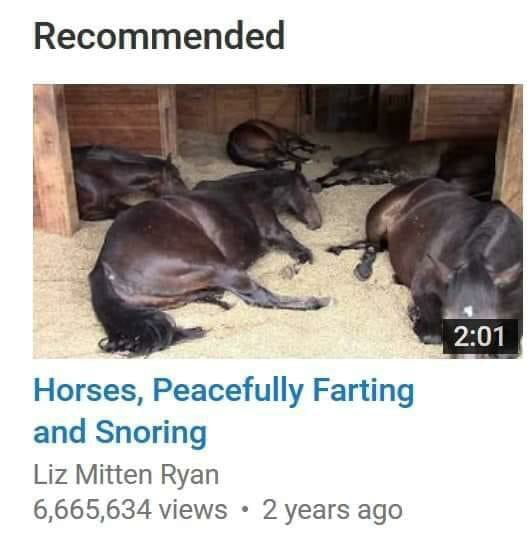Click the word 'views' in metadata line
531x537 pixels.
(194, 510)
